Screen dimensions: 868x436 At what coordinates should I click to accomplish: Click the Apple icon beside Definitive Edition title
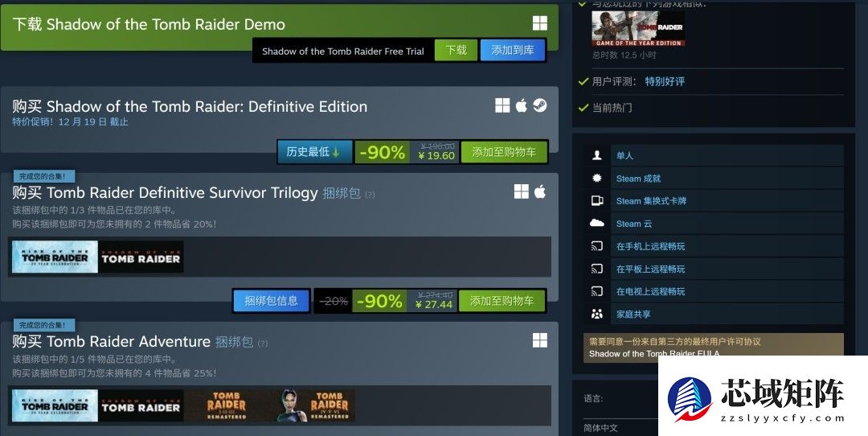tap(522, 105)
